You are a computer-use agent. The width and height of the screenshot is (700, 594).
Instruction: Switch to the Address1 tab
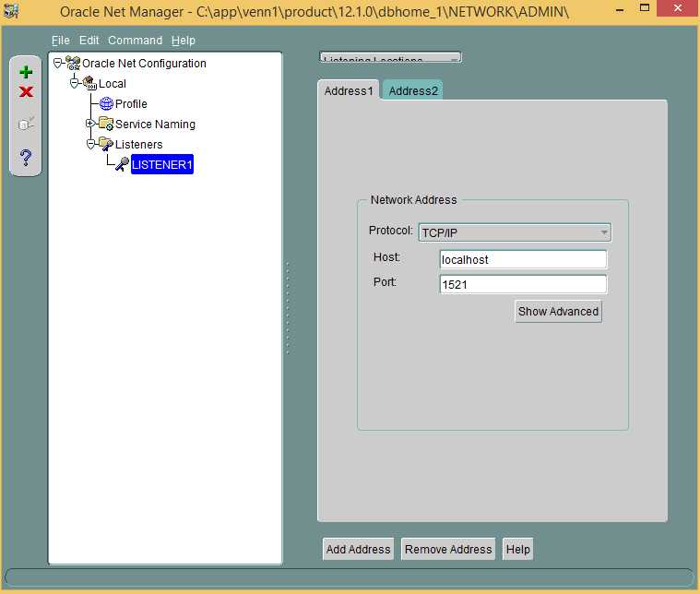349,90
